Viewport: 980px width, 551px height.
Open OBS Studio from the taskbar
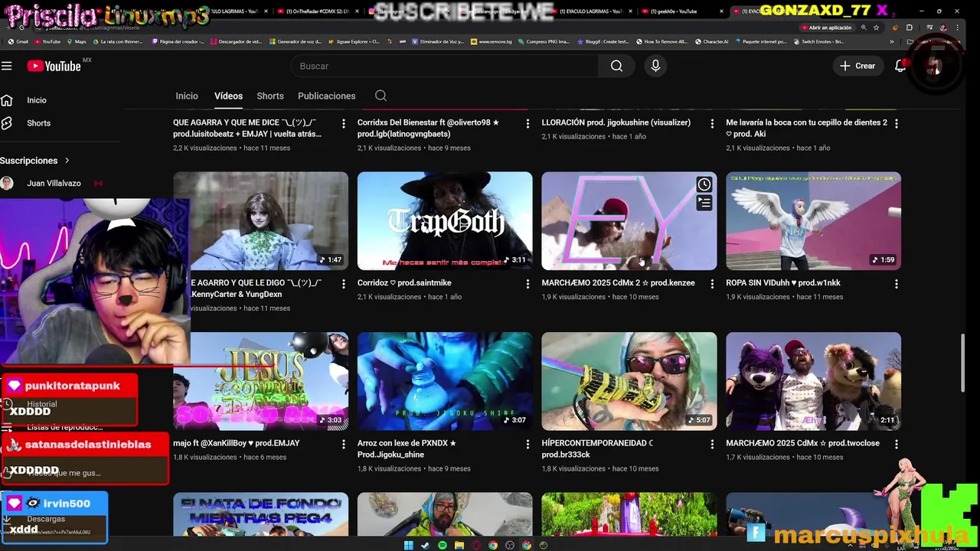click(510, 545)
